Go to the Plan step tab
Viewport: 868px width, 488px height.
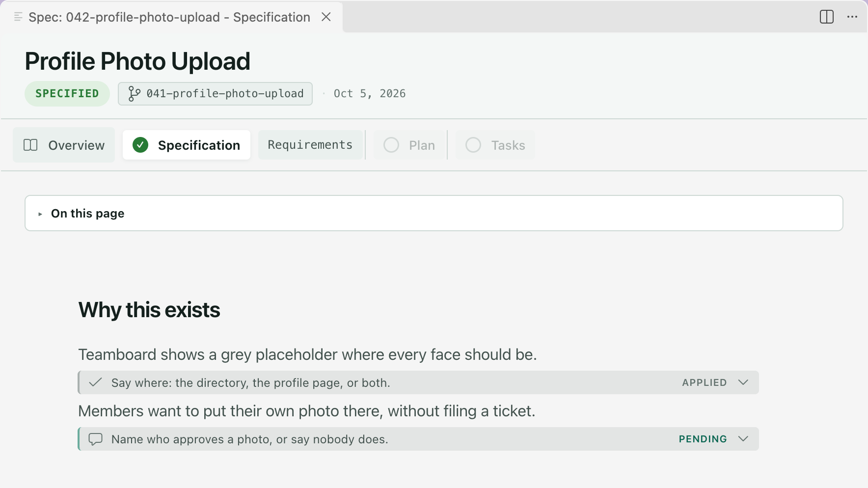[x=410, y=145]
